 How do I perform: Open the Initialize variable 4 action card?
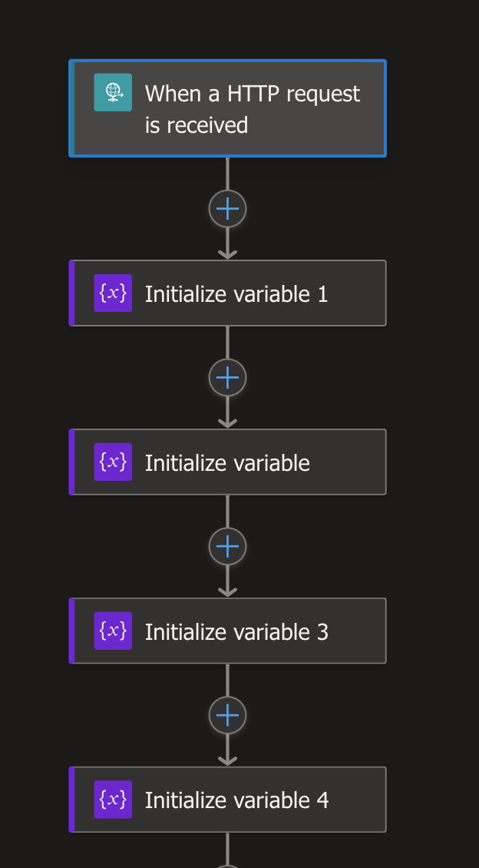click(228, 800)
